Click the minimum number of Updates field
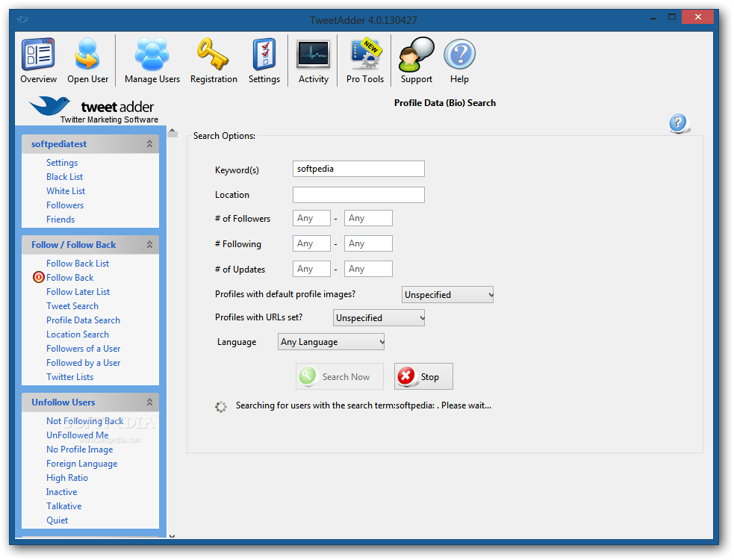The image size is (734, 560). point(312,269)
